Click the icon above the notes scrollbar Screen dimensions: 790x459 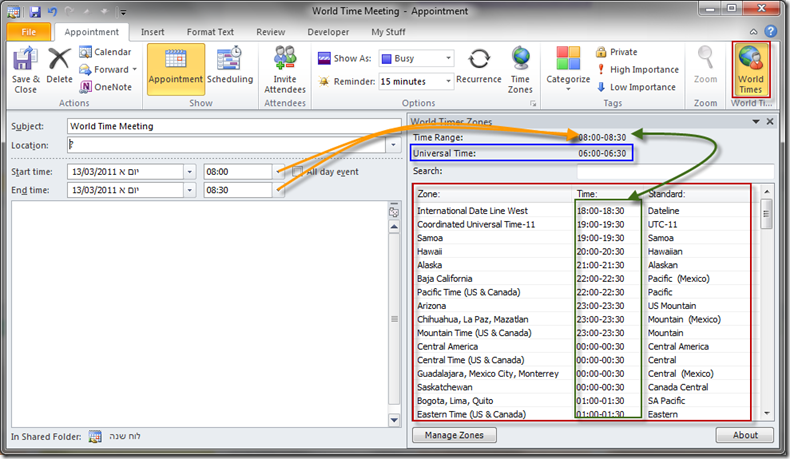click(x=394, y=212)
